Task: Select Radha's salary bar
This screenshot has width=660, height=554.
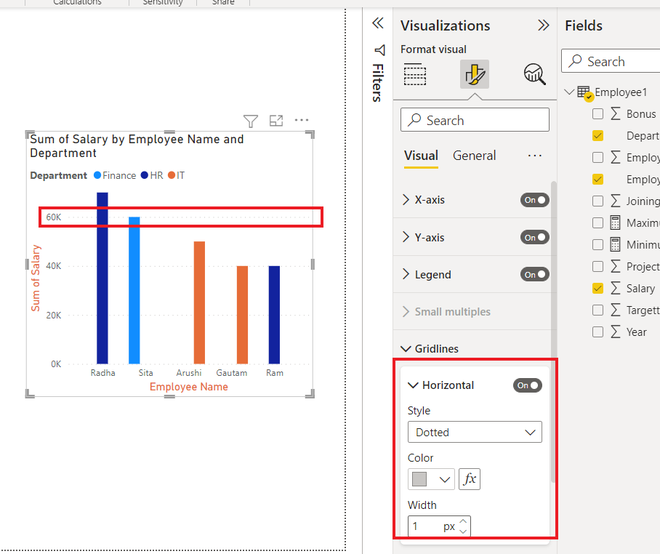Action: click(x=102, y=278)
